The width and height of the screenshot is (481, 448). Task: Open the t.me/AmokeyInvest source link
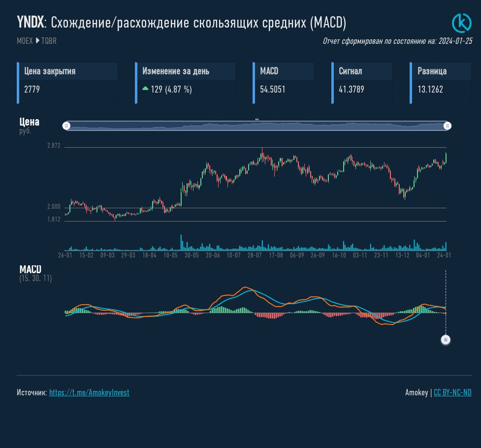pos(89,392)
